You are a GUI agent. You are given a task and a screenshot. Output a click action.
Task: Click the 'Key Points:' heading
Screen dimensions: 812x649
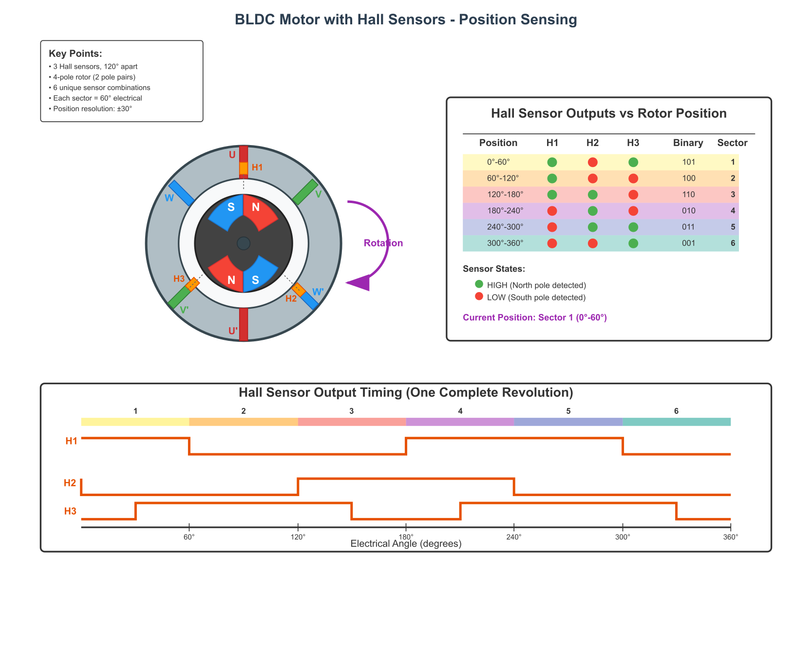(76, 54)
